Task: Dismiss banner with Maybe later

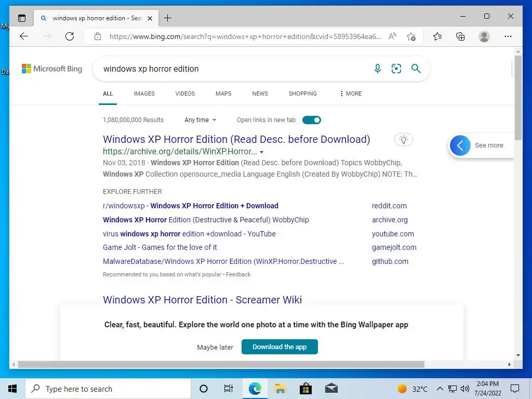Action: [215, 347]
